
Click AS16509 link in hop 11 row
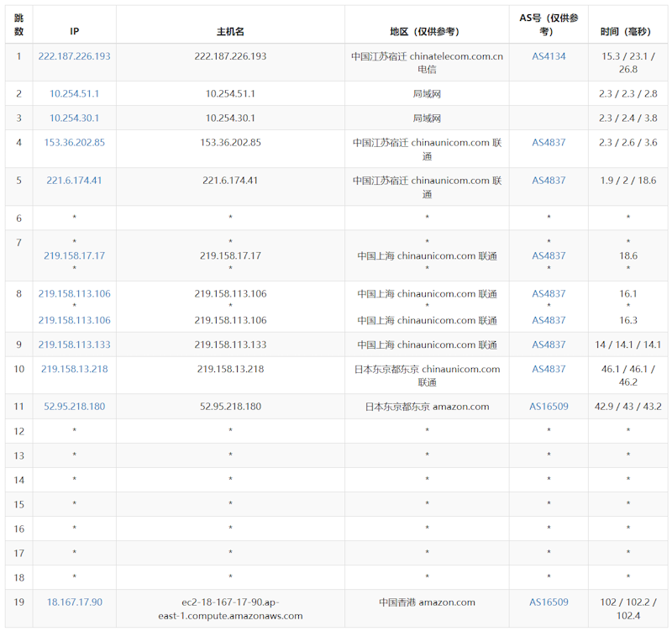pos(549,407)
